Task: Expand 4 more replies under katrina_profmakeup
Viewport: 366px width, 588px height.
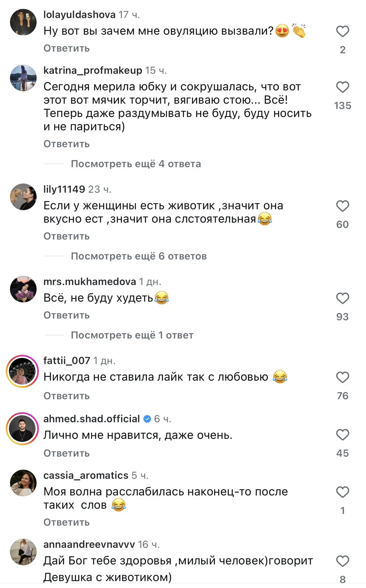Action: click(136, 164)
